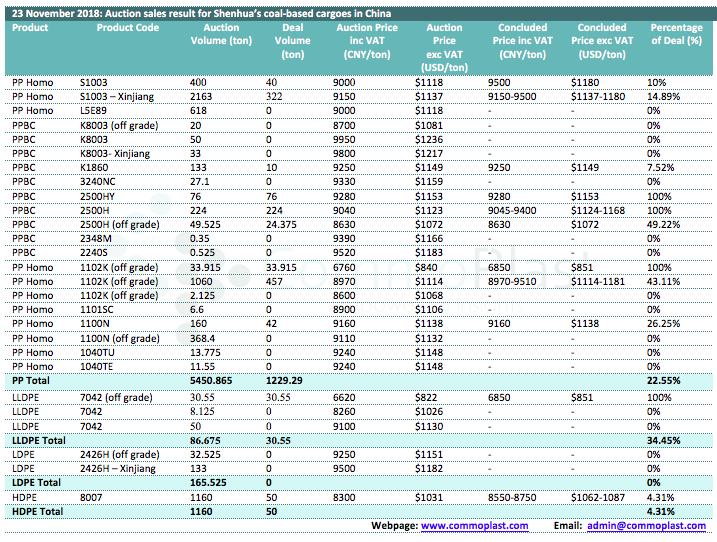Click the Product Code column header
Screen dimensions: 717x542
(x=127, y=28)
